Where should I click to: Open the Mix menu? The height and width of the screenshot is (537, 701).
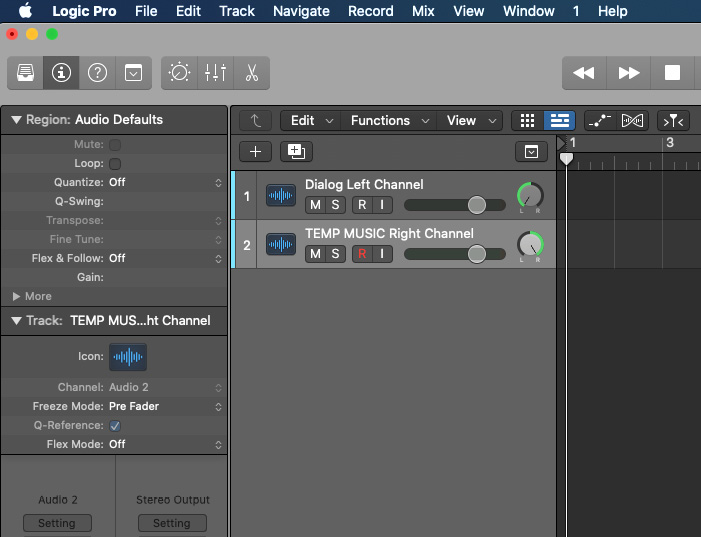[423, 11]
